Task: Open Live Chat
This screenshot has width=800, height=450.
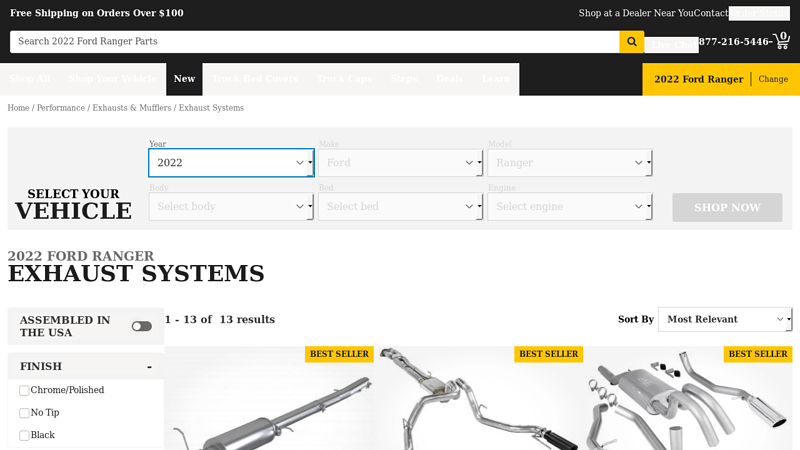Action: 671,45
